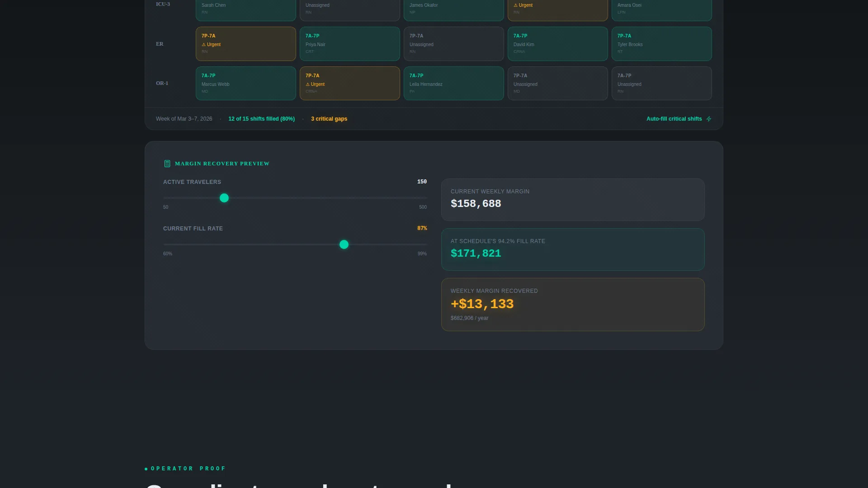The width and height of the screenshot is (868, 488).
Task: Click the OR-1 row label
Action: (162, 83)
